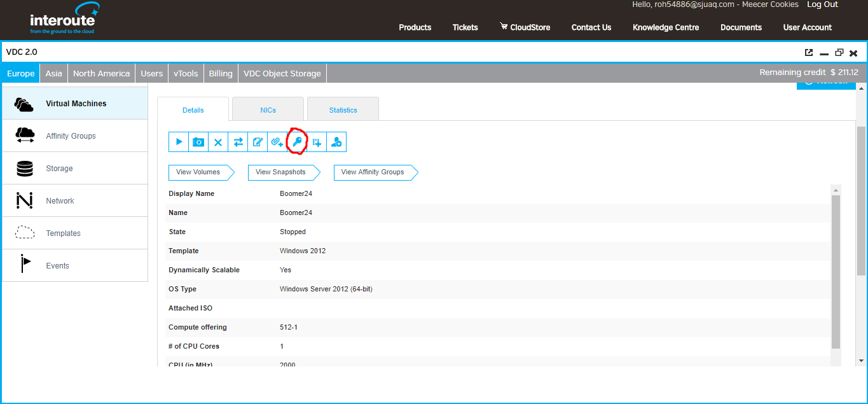Image resolution: width=868 pixels, height=404 pixels.
Task: Pop out the VDC 2.0 window
Action: [809, 53]
